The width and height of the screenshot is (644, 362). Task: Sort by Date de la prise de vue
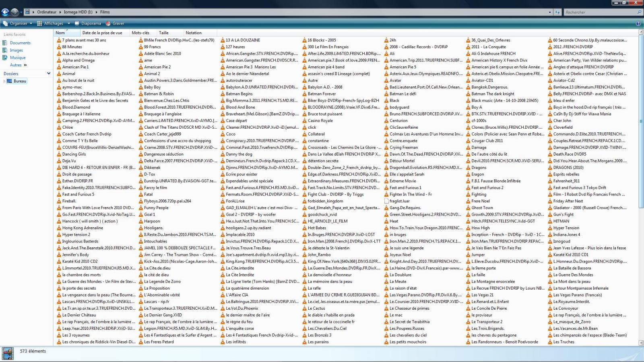[x=105, y=33]
